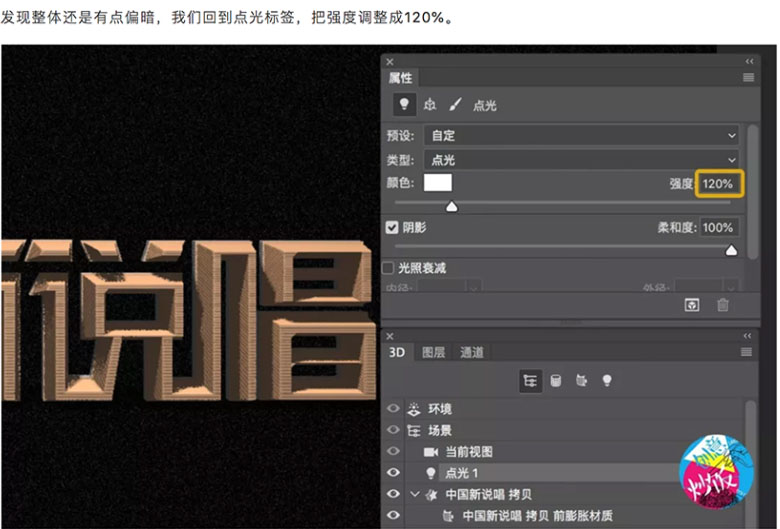This screenshot has height=529, width=780.
Task: Click the Properties panel vertical scrollbar
Action: pyautogui.click(x=753, y=192)
